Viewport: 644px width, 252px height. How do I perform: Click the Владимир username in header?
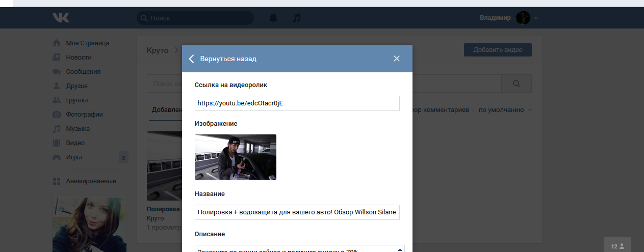(495, 18)
